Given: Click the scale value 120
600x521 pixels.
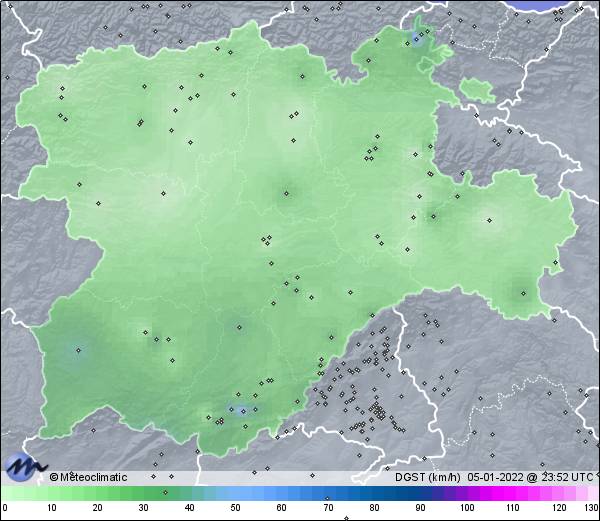Looking at the screenshot, I should click(559, 508).
